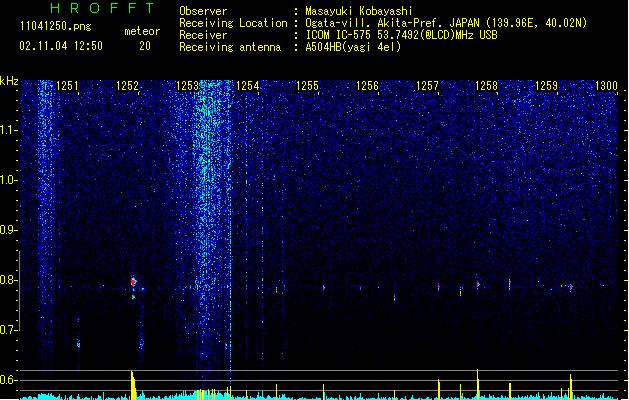Click the meteor count value 20
Viewport: 629px width, 400px height.
pos(145,46)
